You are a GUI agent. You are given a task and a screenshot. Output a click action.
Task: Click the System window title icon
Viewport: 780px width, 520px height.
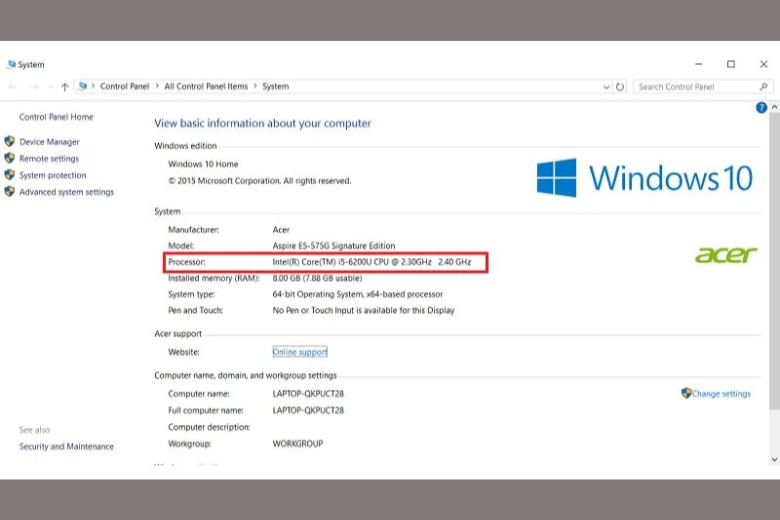(11, 64)
